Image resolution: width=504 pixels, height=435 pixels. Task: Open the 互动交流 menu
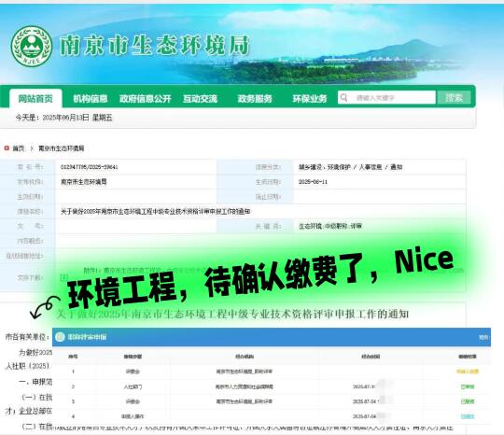pyautogui.click(x=201, y=99)
